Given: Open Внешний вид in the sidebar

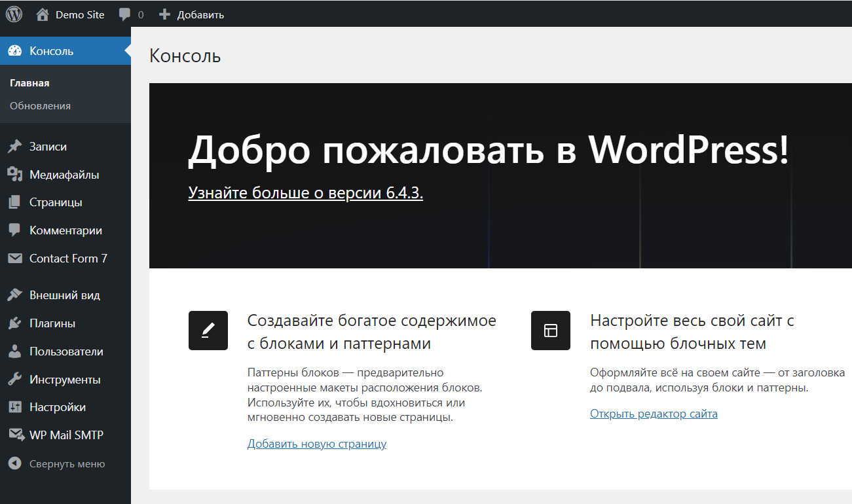Looking at the screenshot, I should tap(65, 295).
